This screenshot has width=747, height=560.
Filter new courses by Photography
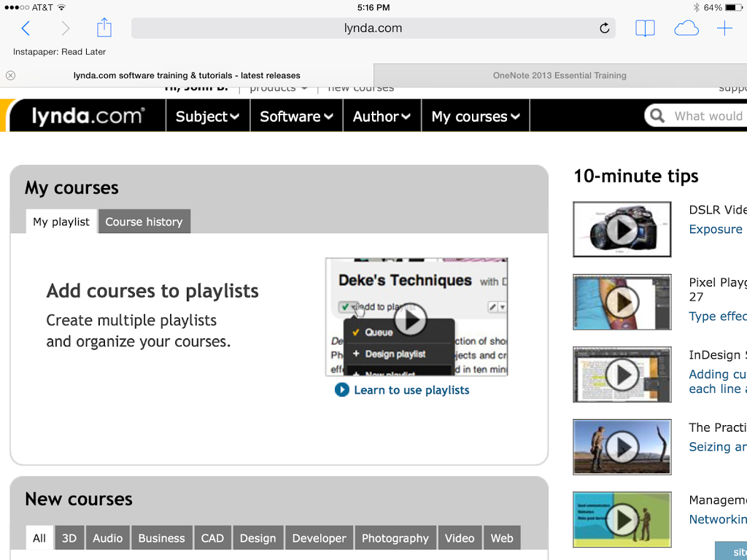[x=395, y=538]
